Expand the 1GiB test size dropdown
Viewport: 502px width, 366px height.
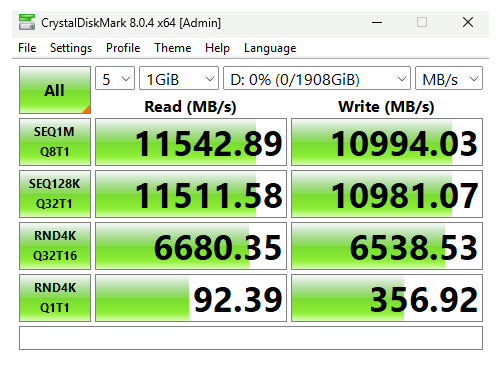click(179, 78)
